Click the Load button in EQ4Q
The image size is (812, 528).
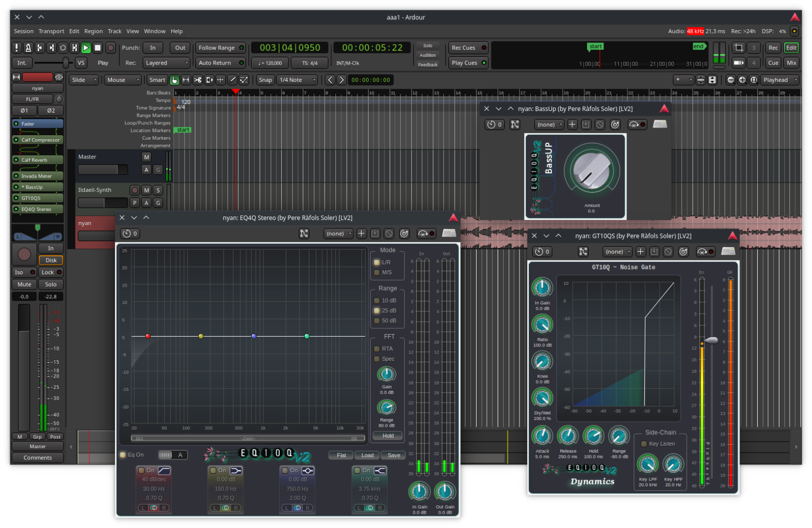(x=368, y=455)
